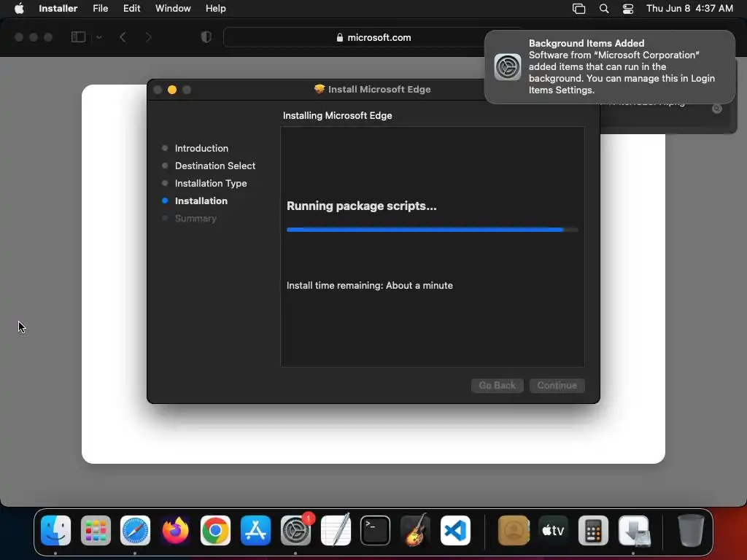This screenshot has height=560, width=747.
Task: Launch Terminal from the Dock
Action: pyautogui.click(x=375, y=531)
